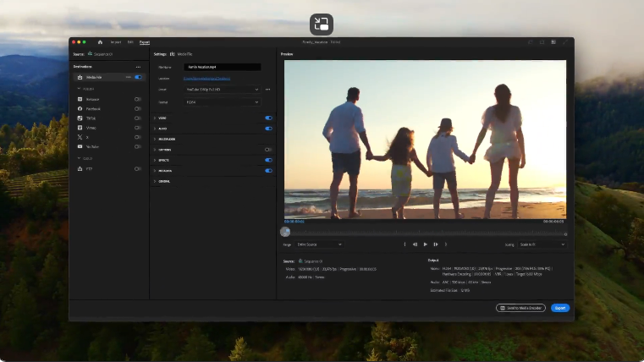Click the Behance destination icon
The image size is (644, 362).
coord(80,99)
